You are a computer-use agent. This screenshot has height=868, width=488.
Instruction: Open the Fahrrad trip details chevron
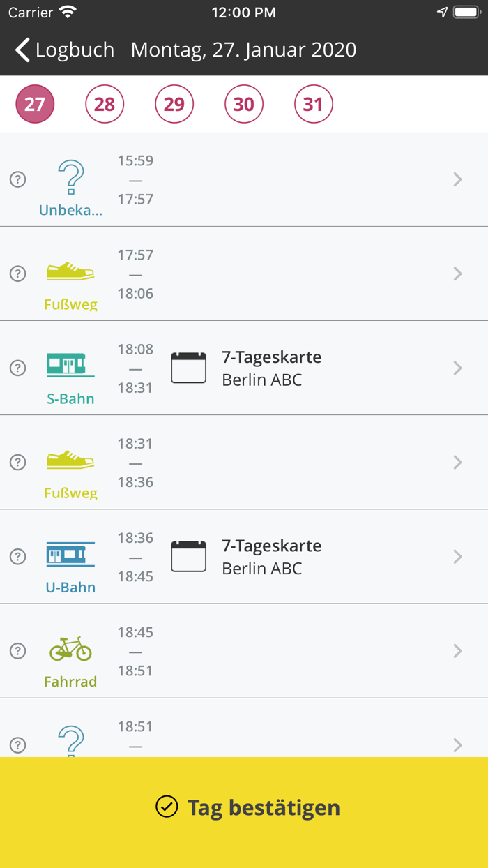coord(458,650)
